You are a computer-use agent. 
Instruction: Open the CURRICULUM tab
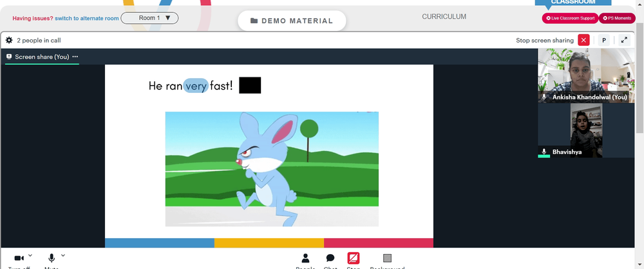tap(444, 17)
